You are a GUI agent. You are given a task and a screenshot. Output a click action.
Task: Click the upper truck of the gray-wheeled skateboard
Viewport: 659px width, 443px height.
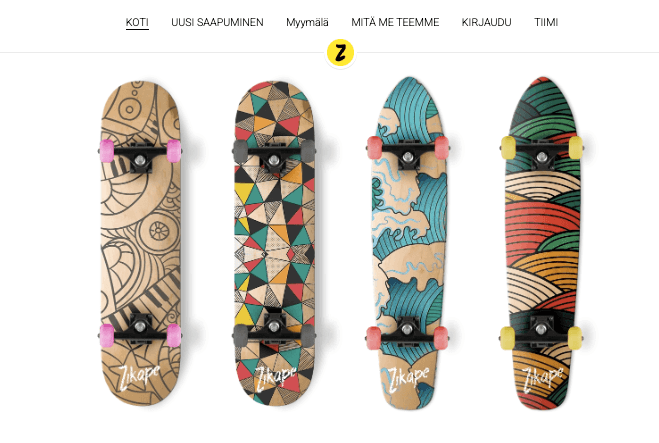pos(274,154)
